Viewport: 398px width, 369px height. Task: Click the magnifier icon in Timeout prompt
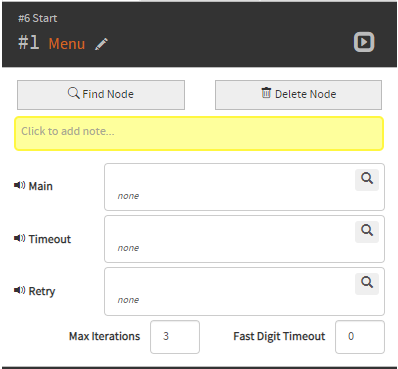367,232
